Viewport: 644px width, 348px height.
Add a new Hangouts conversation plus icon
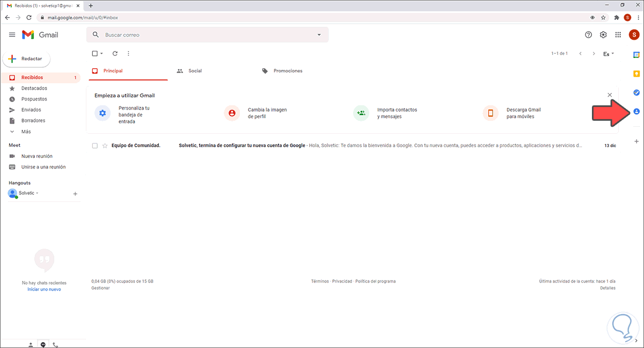(75, 193)
